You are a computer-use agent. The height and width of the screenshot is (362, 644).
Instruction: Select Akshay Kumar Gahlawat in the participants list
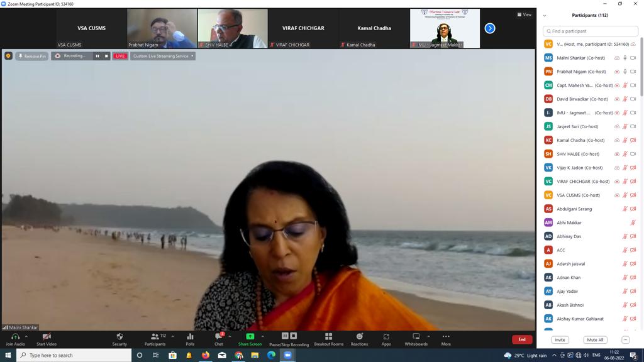[591, 319]
